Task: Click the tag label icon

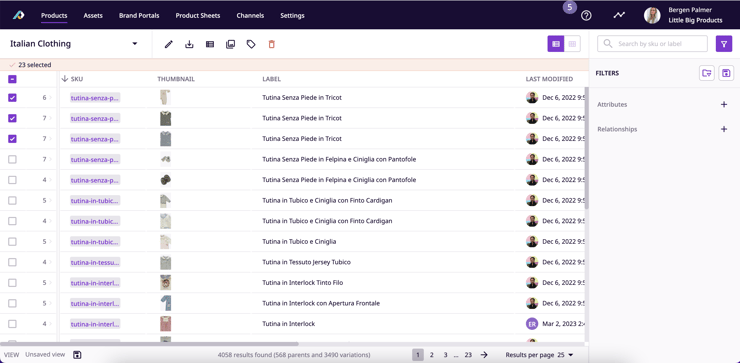Action: click(251, 44)
